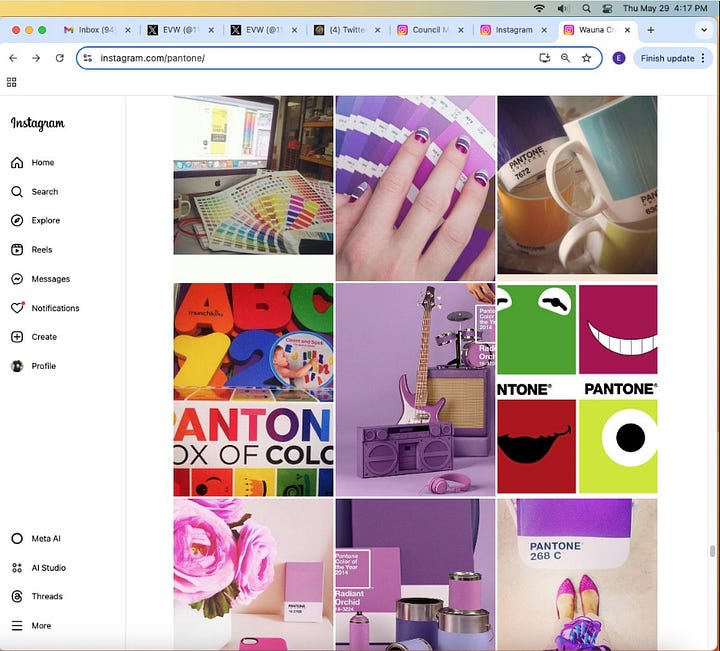Bookmark this page with the star icon
The image size is (720, 651).
pos(586,58)
